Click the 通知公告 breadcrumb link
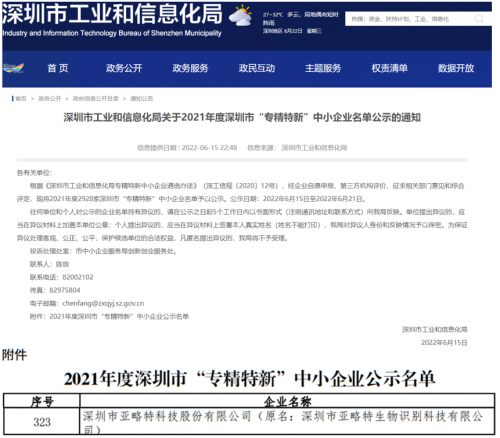The height and width of the screenshot is (438, 500). tap(141, 98)
